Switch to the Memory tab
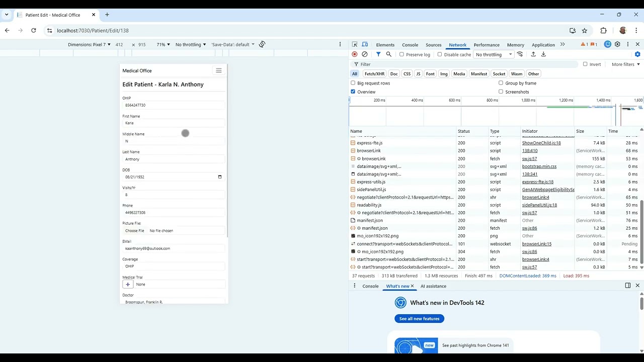This screenshot has width=644, height=362. (516, 45)
